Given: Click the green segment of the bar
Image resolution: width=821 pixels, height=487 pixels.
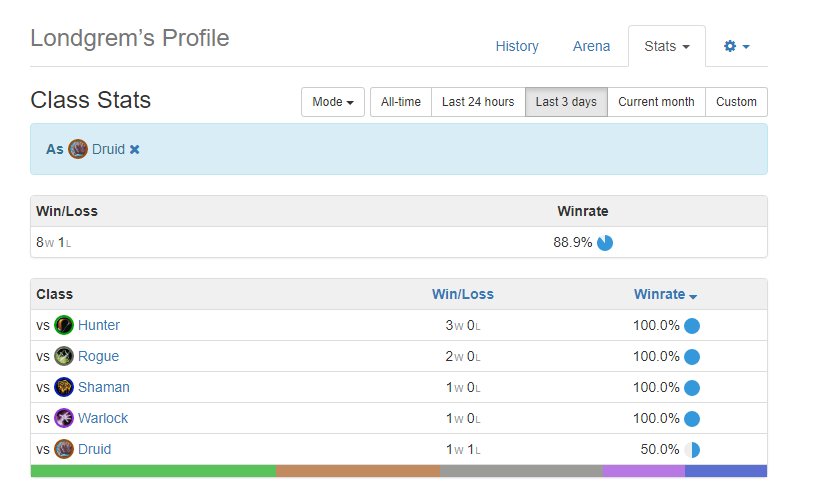Looking at the screenshot, I should coord(153,471).
